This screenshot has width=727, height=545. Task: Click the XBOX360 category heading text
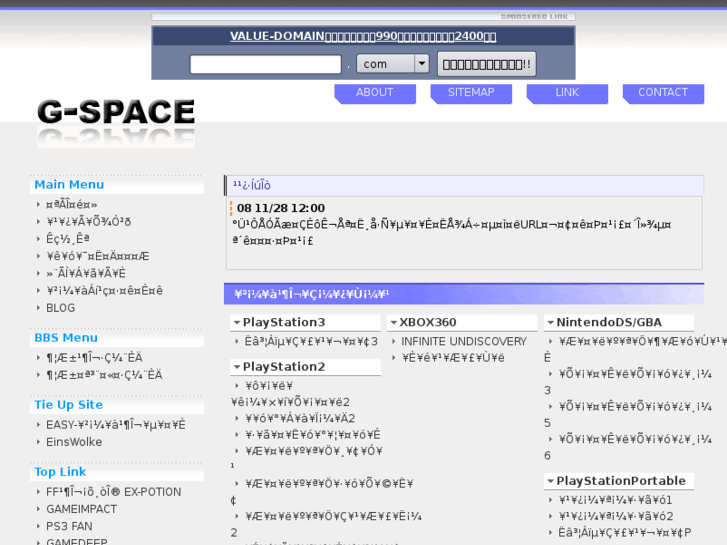point(428,322)
